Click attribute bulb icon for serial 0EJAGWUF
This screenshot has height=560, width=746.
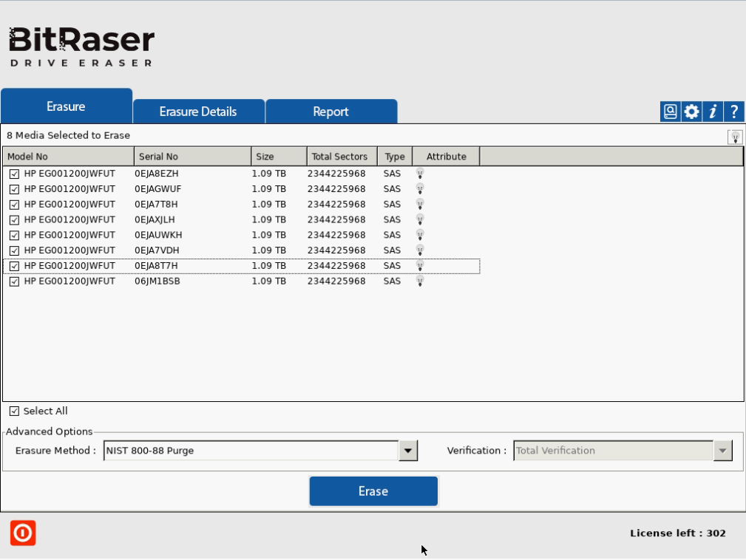(x=420, y=188)
